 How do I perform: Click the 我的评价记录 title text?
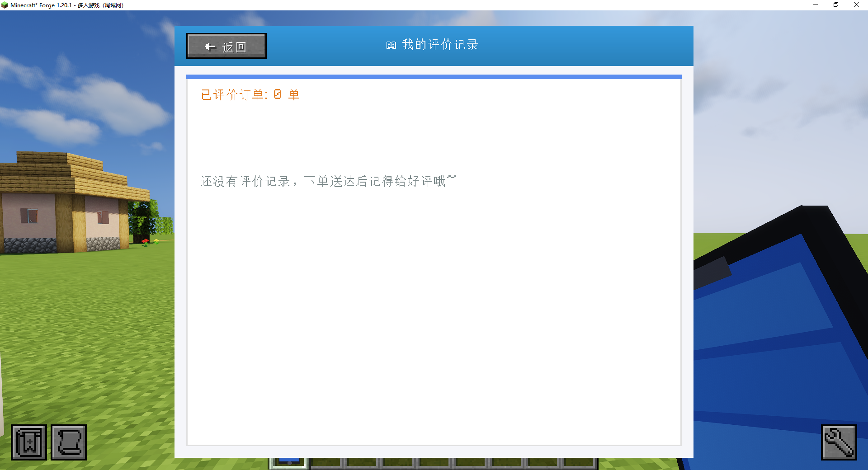(440, 45)
